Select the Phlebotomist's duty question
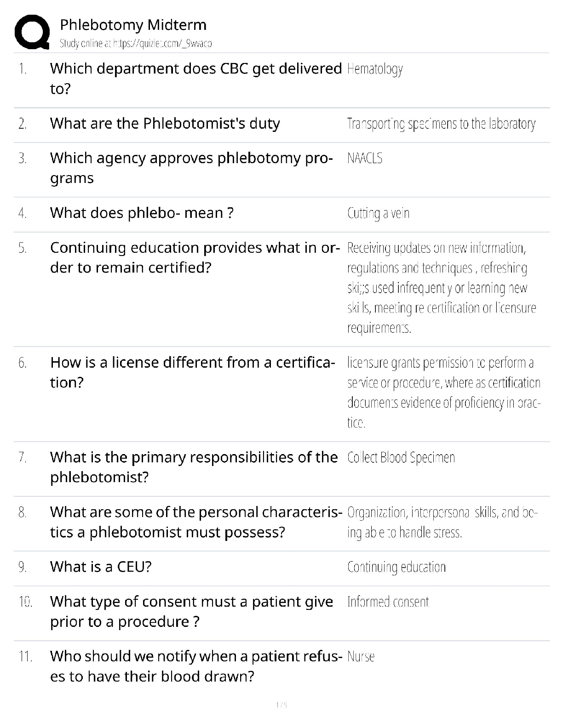Image resolution: width=563 pixels, height=728 pixels. 165,124
